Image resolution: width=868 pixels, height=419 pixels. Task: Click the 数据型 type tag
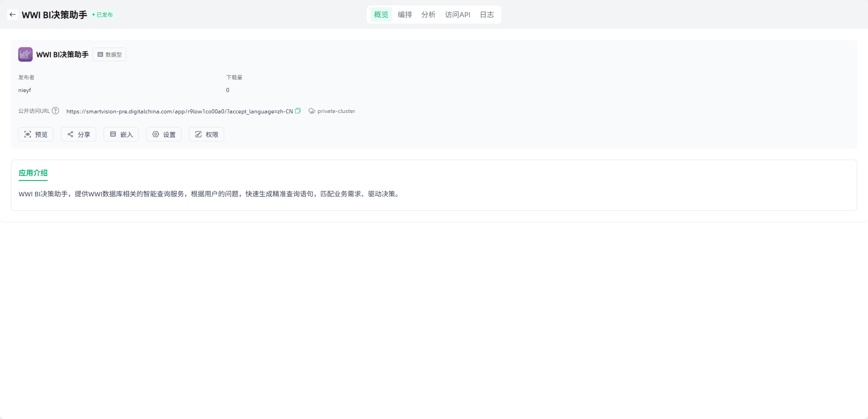pyautogui.click(x=109, y=54)
